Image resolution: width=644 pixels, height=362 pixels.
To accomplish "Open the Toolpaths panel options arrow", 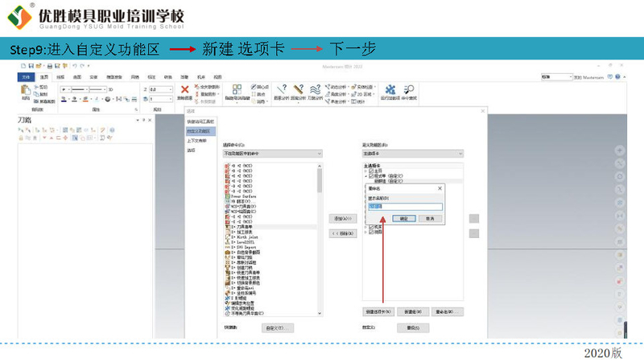I will pyautogui.click(x=137, y=120).
